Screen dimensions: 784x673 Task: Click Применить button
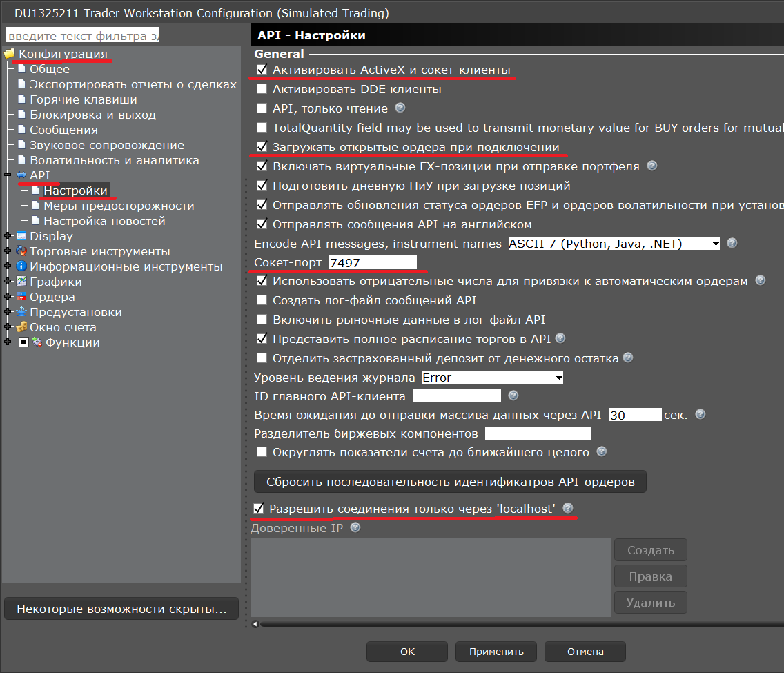pos(496,652)
